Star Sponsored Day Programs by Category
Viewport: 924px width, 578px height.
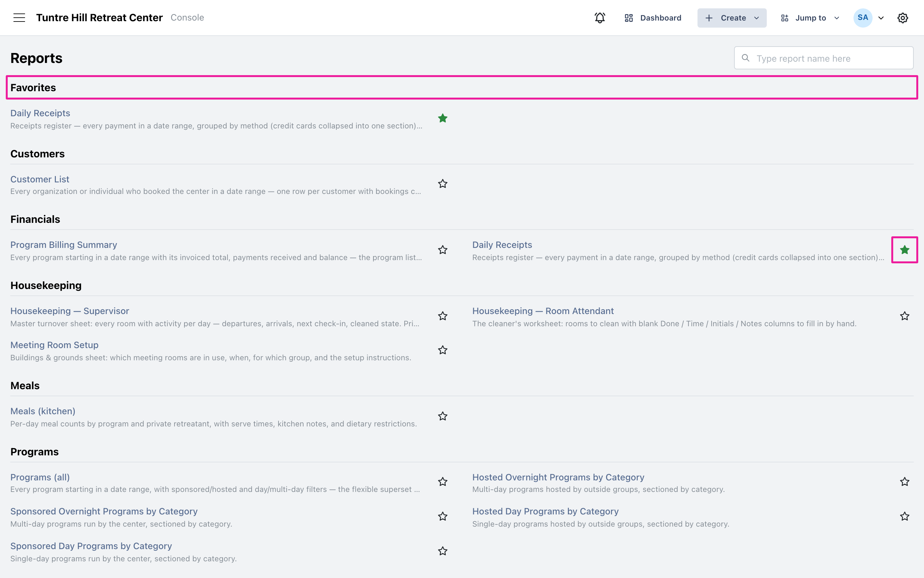(x=442, y=551)
